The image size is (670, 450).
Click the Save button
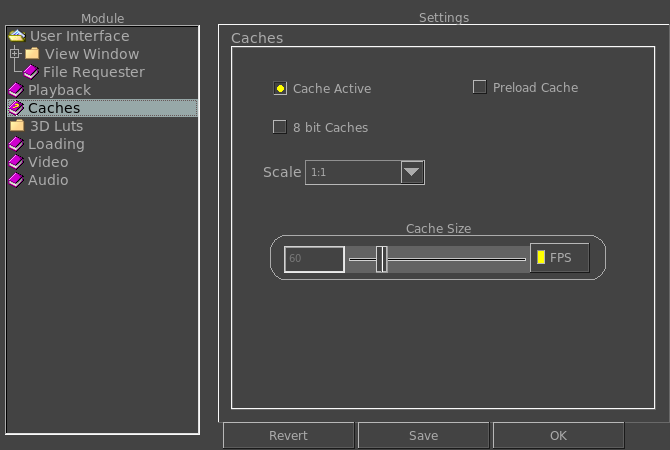pyautogui.click(x=423, y=435)
